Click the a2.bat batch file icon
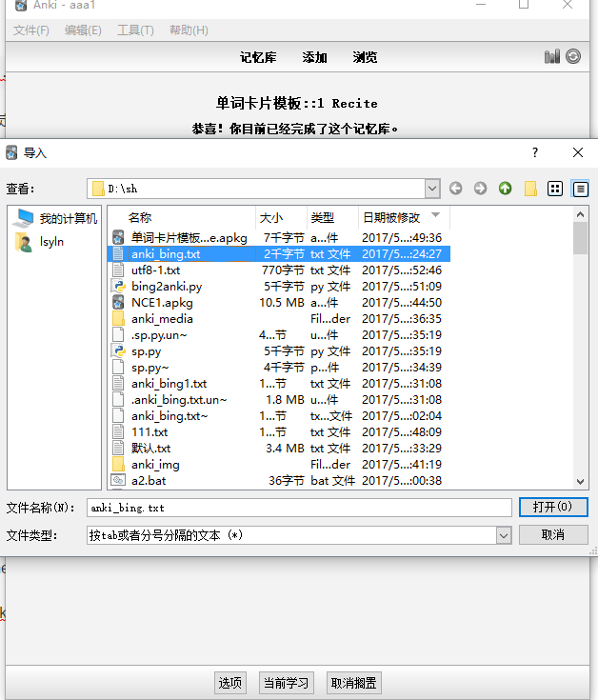The image size is (598, 700). click(118, 480)
